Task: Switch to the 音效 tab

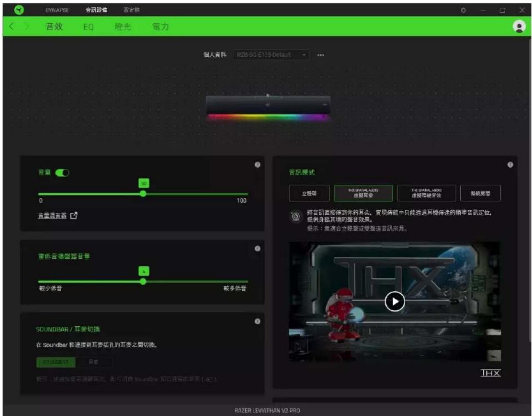Action: pos(54,27)
